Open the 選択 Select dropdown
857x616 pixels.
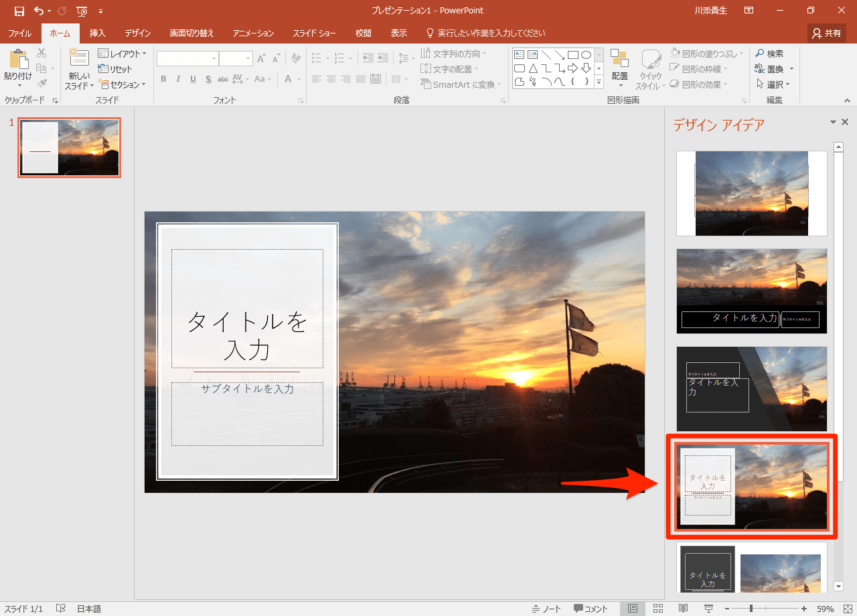tap(773, 84)
